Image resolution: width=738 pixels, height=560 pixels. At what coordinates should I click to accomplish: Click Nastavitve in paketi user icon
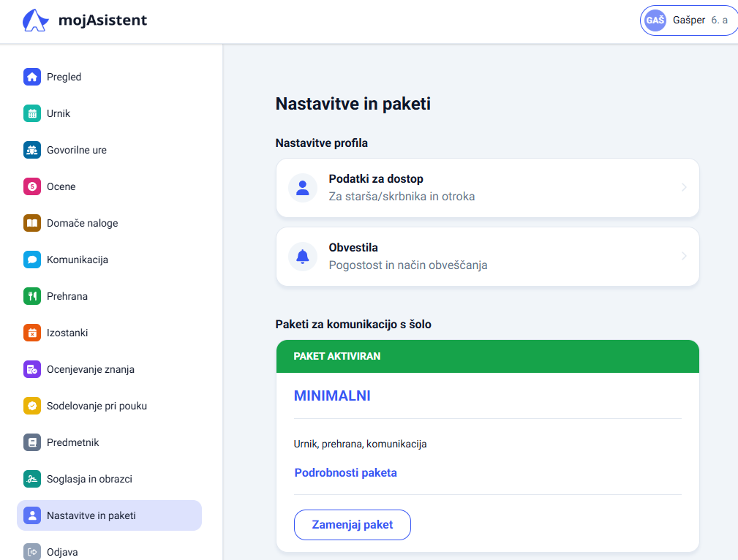click(x=32, y=515)
